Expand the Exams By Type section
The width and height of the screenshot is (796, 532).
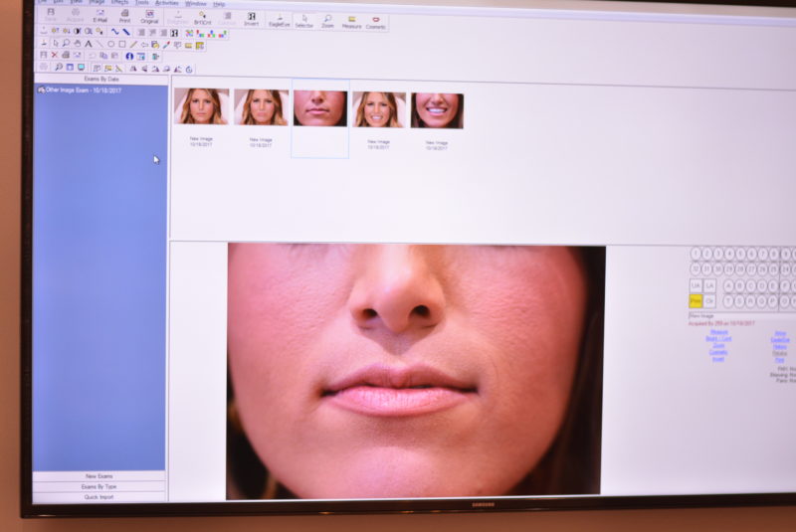pos(99,486)
